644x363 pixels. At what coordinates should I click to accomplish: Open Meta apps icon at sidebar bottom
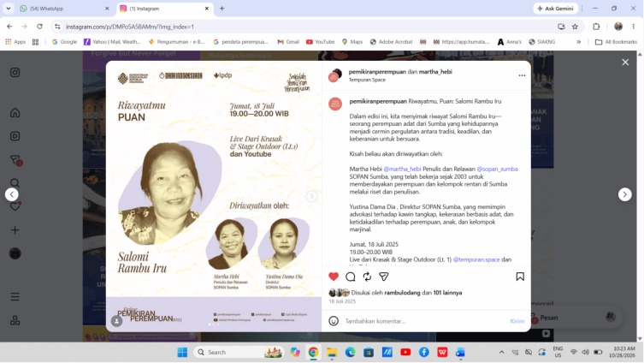(15, 320)
